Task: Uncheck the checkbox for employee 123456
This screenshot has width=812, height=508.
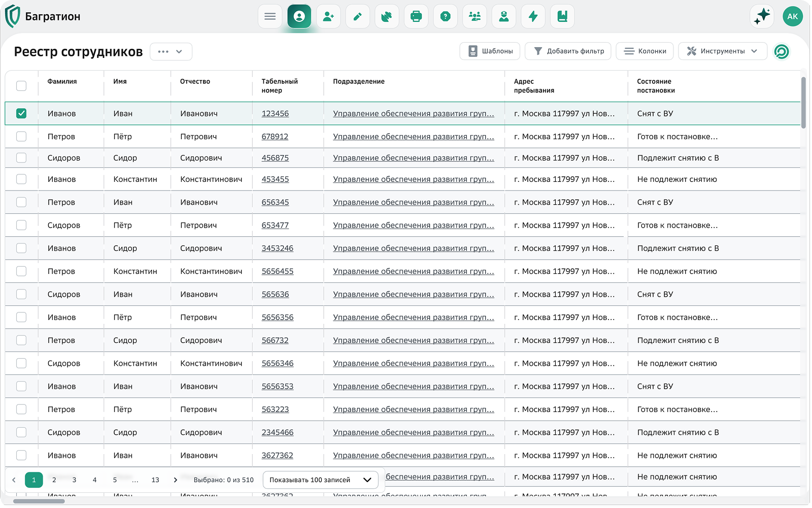Action: [21, 113]
